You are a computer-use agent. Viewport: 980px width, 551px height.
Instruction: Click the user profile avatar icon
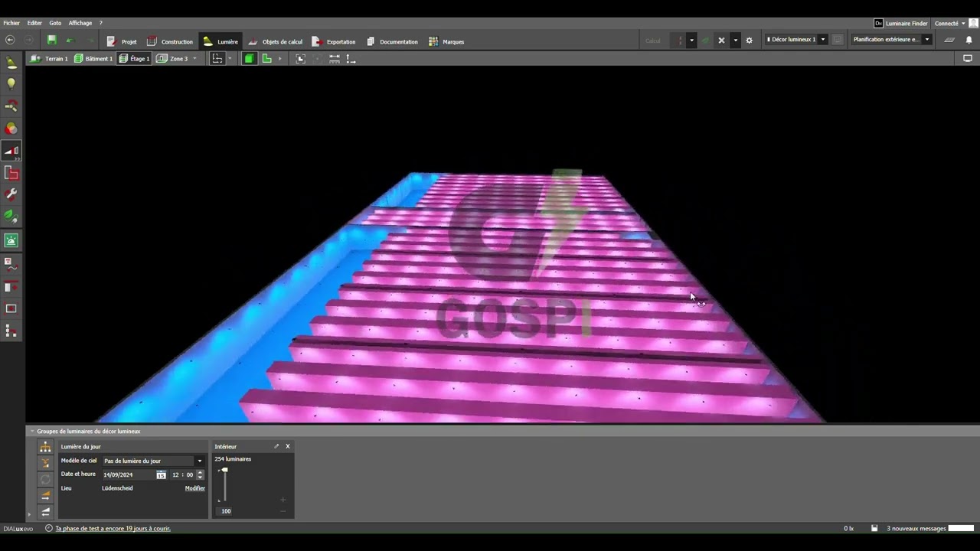click(x=974, y=23)
